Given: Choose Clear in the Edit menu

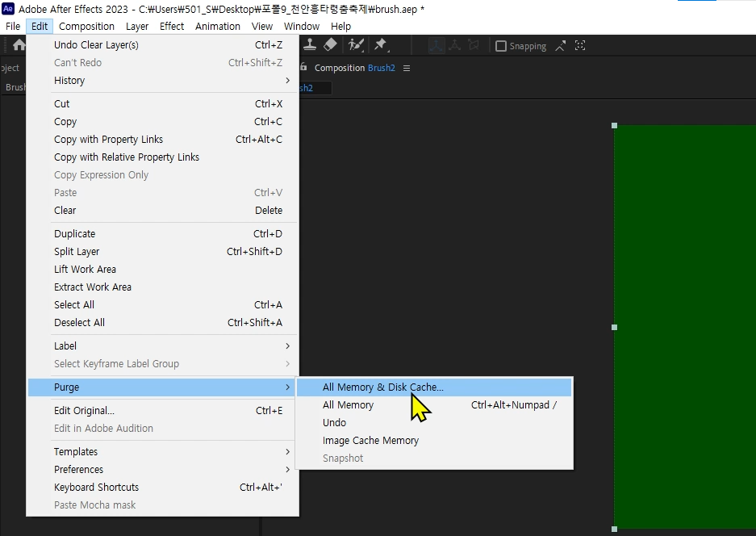Looking at the screenshot, I should [163, 211].
